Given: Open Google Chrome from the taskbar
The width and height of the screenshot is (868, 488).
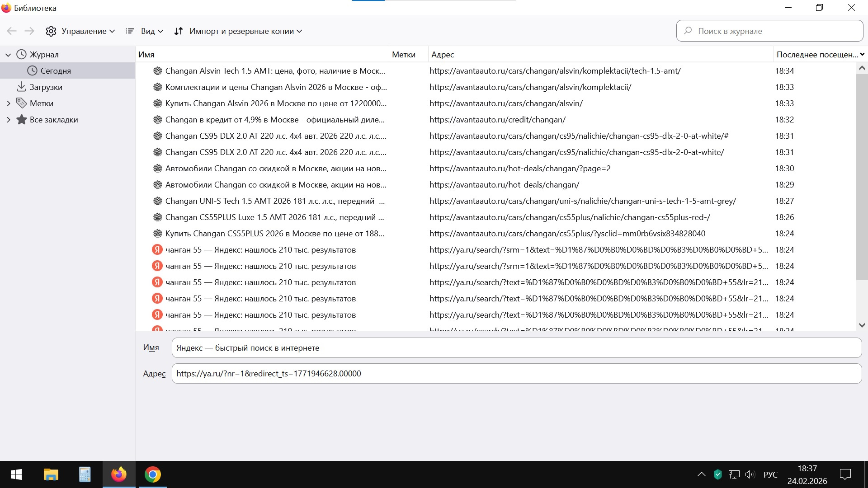Looking at the screenshot, I should click(x=153, y=474).
